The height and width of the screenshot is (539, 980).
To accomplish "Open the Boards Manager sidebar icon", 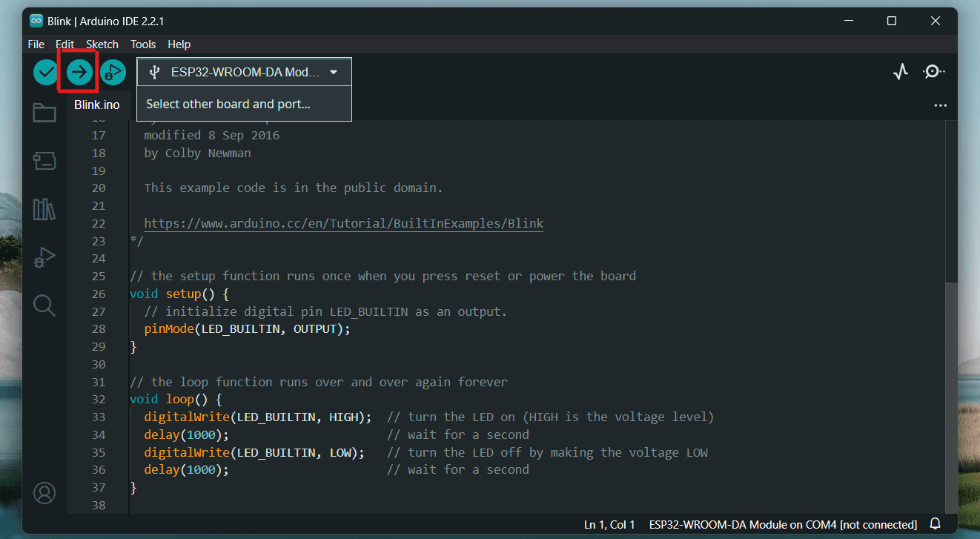I will tap(44, 160).
